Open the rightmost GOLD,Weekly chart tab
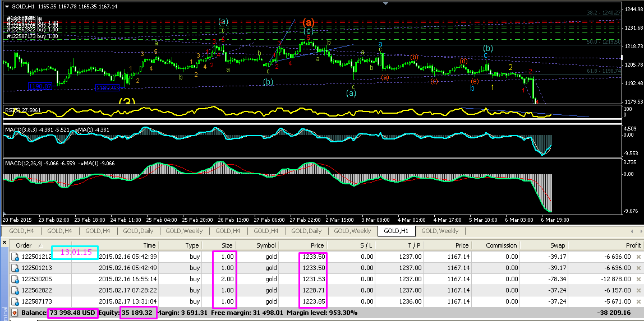The height and width of the screenshot is (321, 644). click(440, 231)
